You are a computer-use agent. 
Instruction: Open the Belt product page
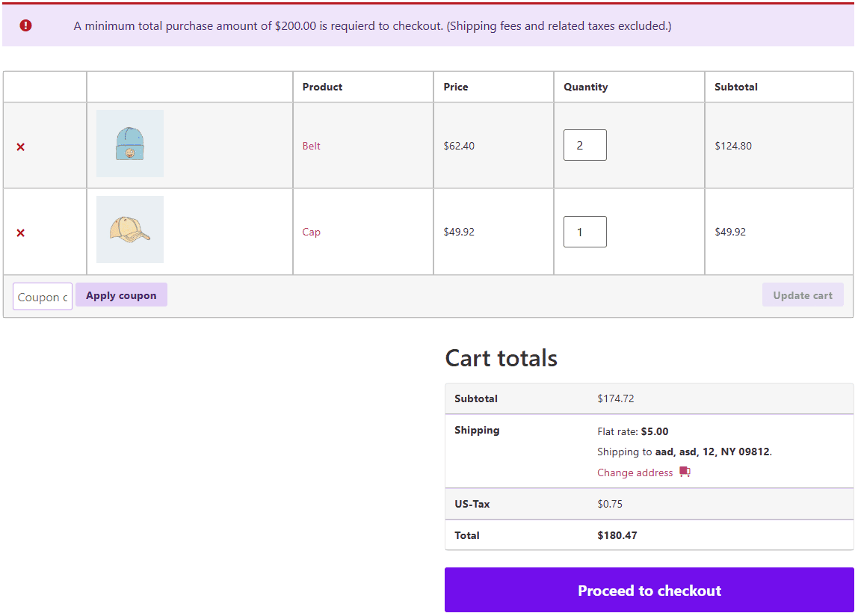point(312,146)
